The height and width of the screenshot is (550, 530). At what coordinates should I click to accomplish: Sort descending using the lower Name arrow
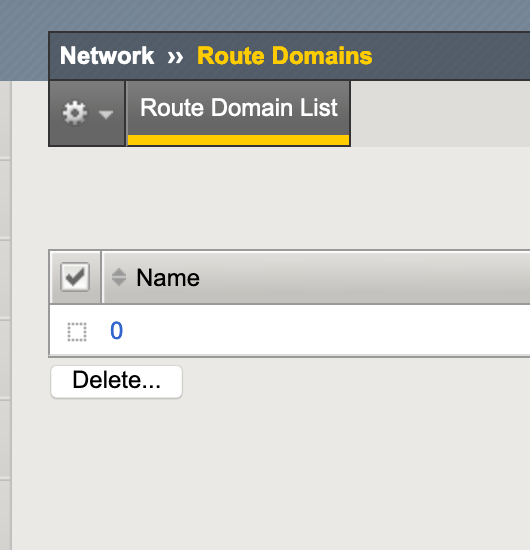click(x=119, y=282)
